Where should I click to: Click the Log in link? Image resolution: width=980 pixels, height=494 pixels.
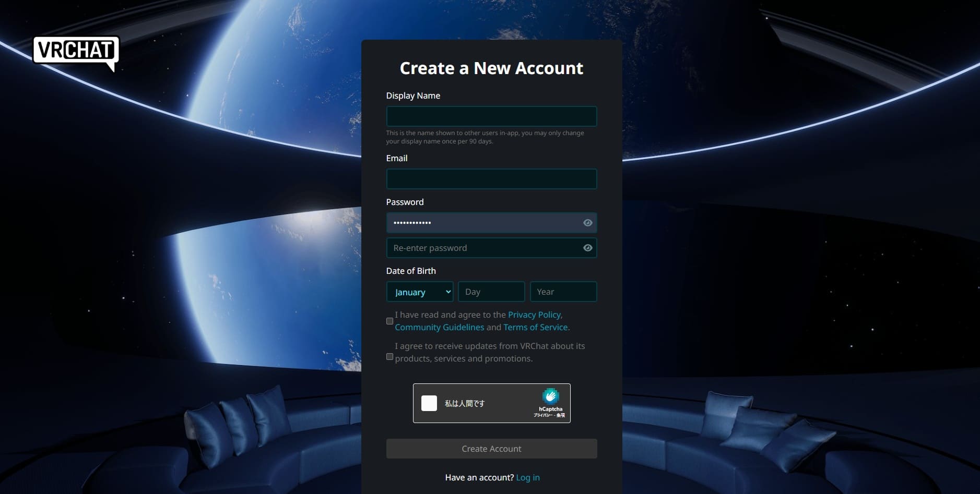click(528, 477)
